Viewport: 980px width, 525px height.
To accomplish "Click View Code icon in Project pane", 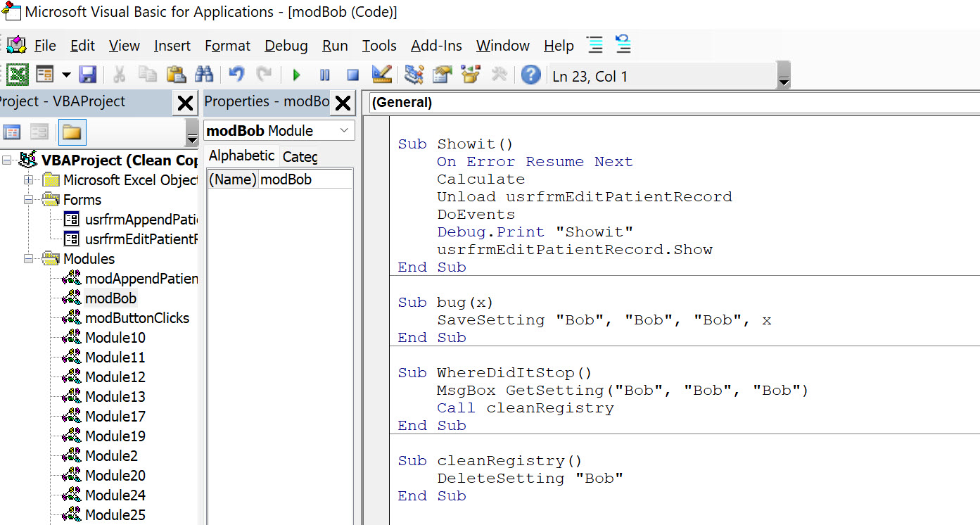I will [x=12, y=132].
